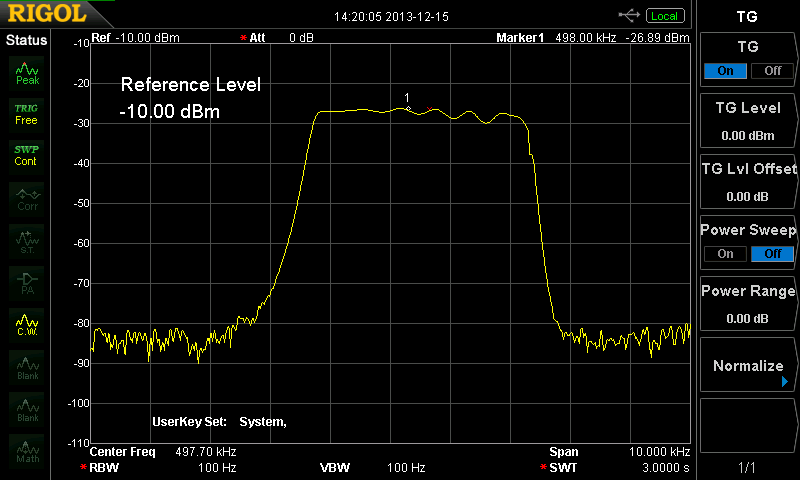Switch Power Sweep to On
800x480 pixels.
[x=725, y=254]
